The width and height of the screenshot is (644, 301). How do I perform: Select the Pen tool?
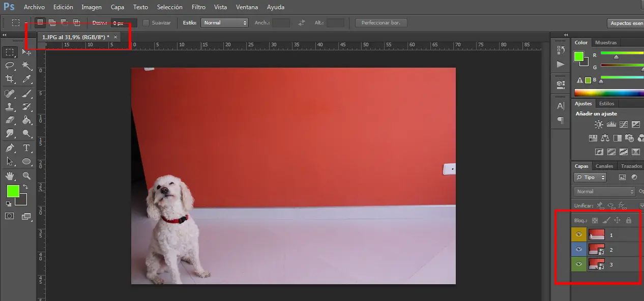pyautogui.click(x=10, y=148)
